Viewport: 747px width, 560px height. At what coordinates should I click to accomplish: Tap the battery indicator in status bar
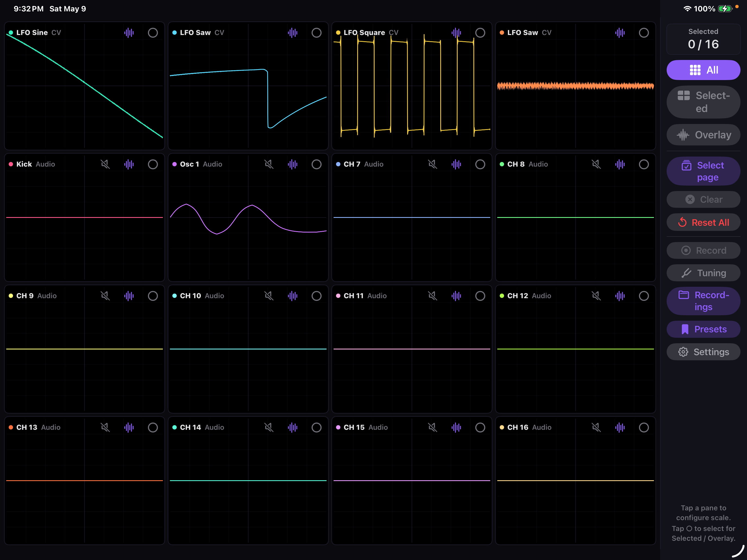coord(725,9)
